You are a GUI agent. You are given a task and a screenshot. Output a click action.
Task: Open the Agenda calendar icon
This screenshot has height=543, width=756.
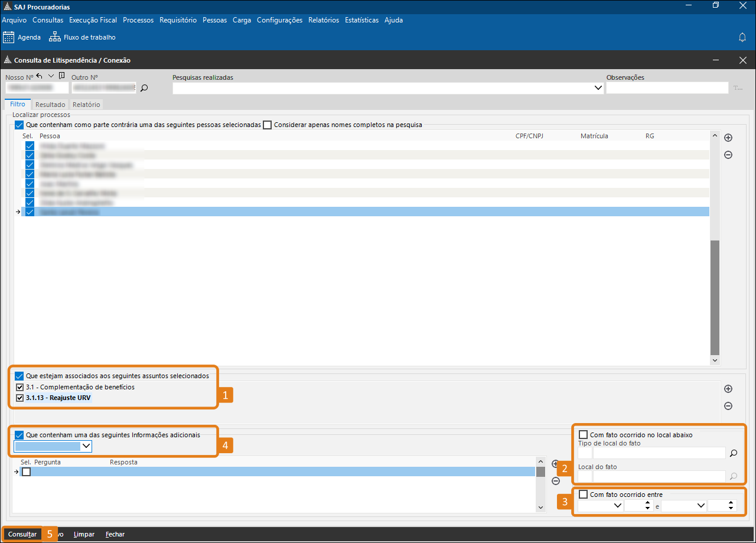click(x=9, y=37)
